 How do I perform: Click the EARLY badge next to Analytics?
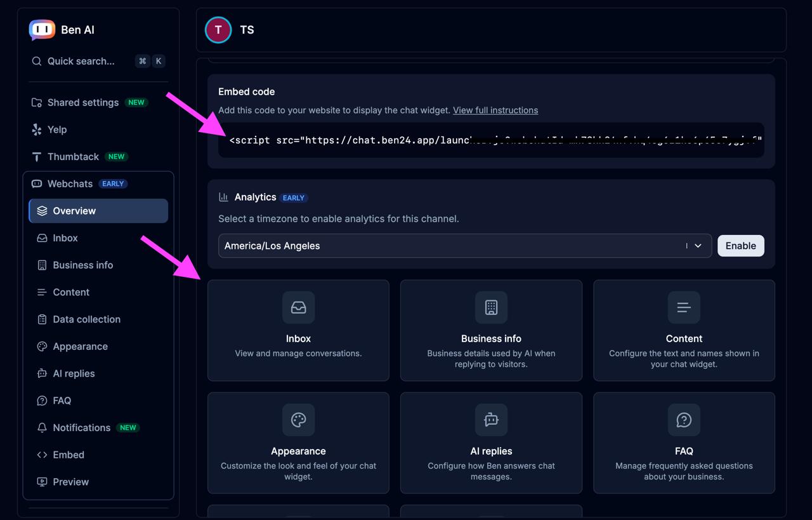[294, 197]
